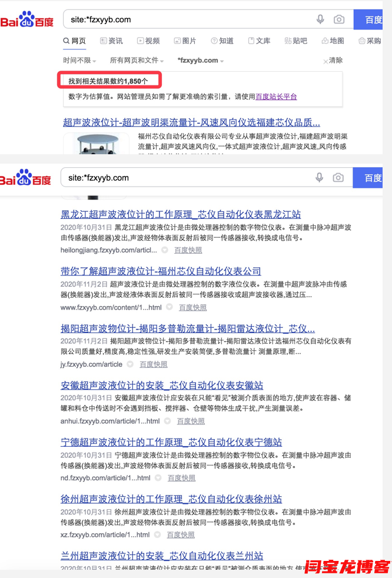Screen dimensions: 392x578
Task: Open 百度快照 for the xz.fzxyyb.com result
Action: pos(181,535)
